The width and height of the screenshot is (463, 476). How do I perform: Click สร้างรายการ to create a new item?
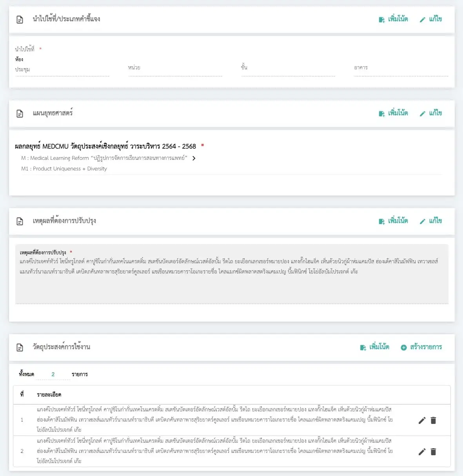point(421,347)
